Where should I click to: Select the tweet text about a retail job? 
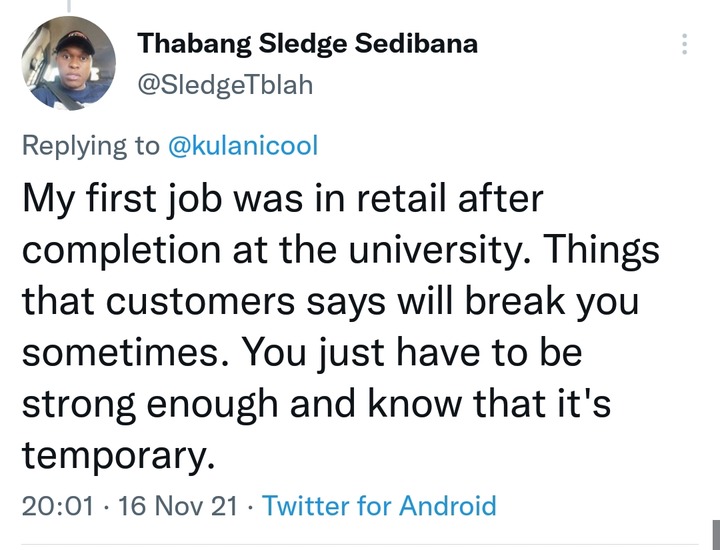[x=341, y=326]
